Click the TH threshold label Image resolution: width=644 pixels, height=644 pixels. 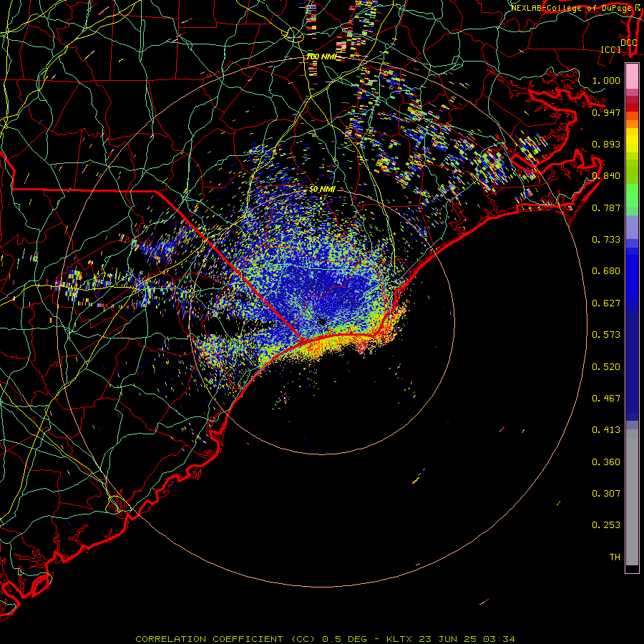(x=615, y=557)
